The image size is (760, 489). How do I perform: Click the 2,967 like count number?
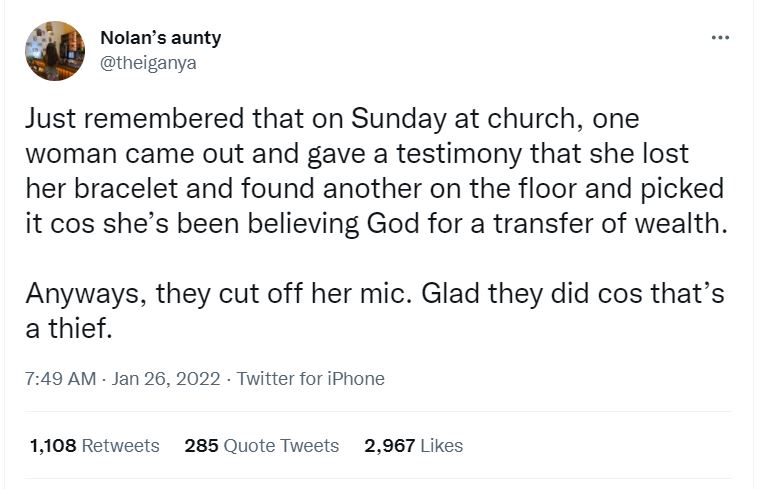(389, 445)
